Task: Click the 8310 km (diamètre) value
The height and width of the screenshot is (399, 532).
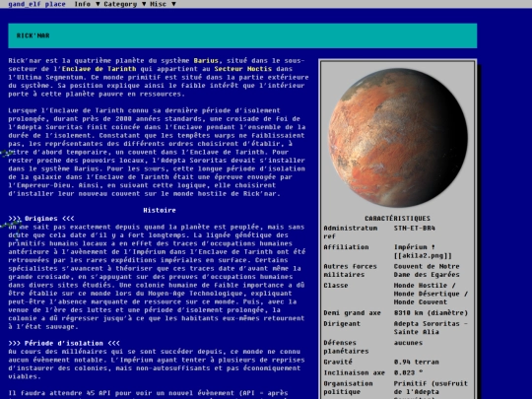Action: [x=431, y=313]
